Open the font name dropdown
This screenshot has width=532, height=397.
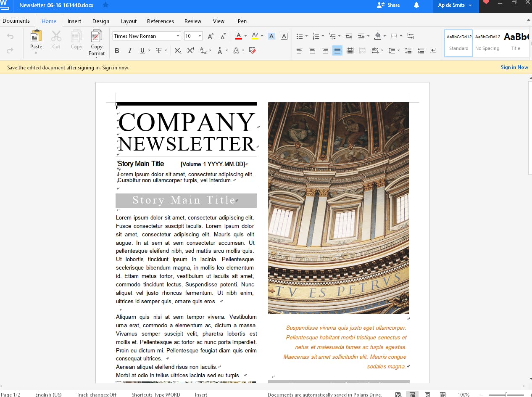click(178, 36)
